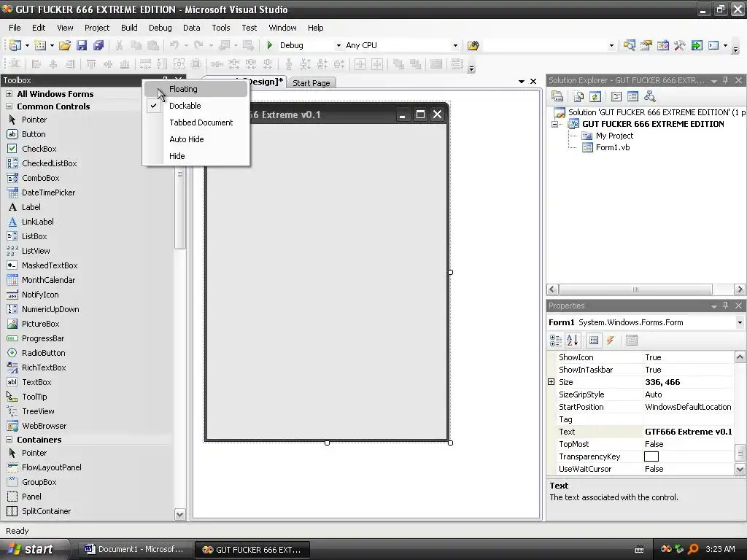Open Solution Configurations Debug dropdown

[x=338, y=46]
